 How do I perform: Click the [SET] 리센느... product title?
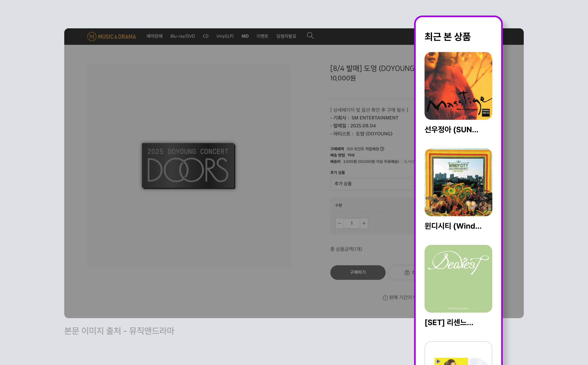pos(449,323)
